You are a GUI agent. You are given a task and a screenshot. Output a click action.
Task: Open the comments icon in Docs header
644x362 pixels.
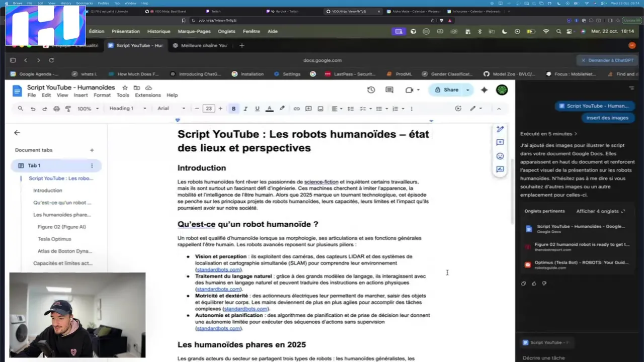pos(389,90)
